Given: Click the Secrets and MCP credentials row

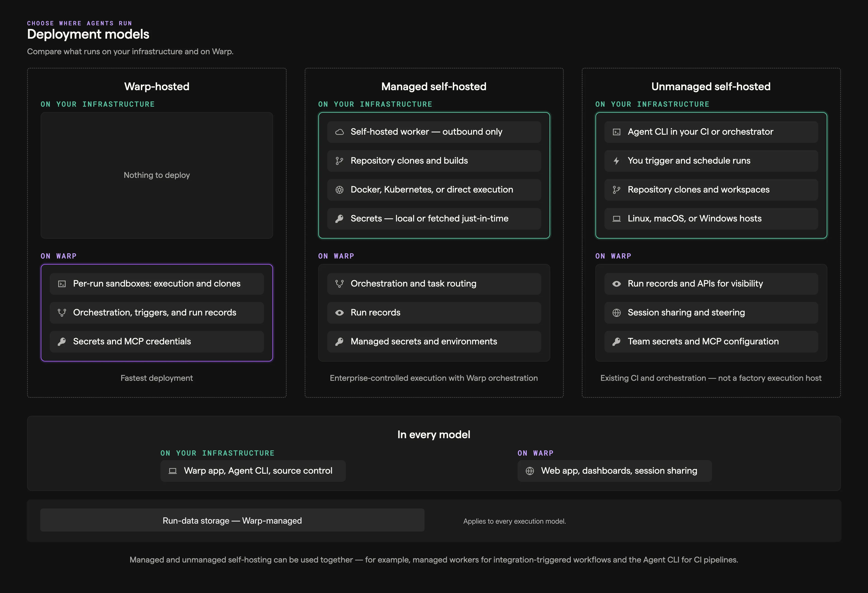Looking at the screenshot, I should point(156,342).
